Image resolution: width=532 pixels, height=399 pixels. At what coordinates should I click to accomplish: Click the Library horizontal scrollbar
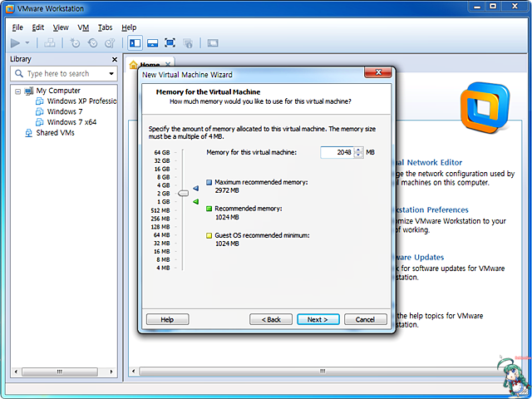pos(60,372)
